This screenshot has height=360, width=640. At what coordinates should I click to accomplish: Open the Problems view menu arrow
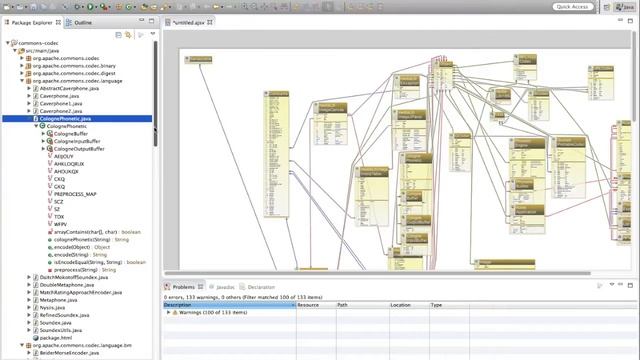pos(611,284)
